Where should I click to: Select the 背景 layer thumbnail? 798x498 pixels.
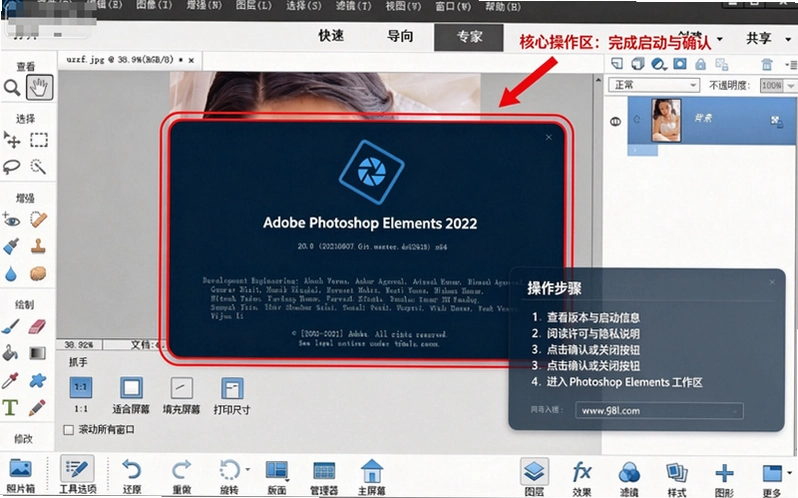666,121
